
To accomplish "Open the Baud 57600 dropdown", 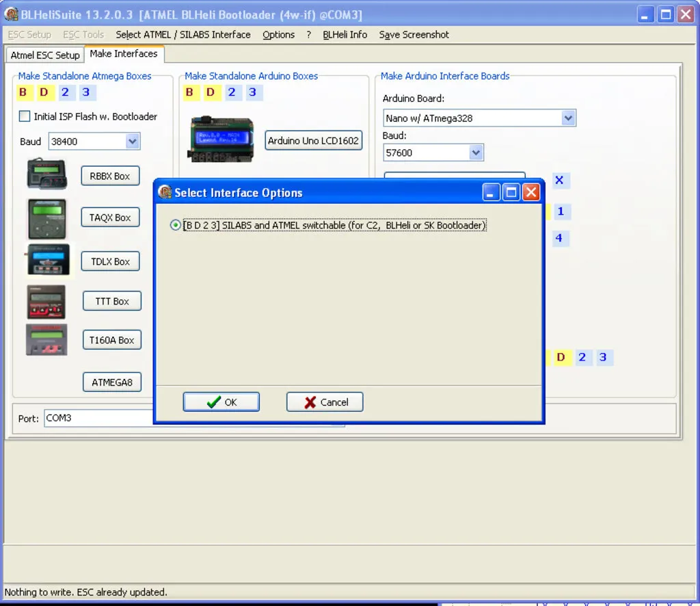I will [x=476, y=153].
